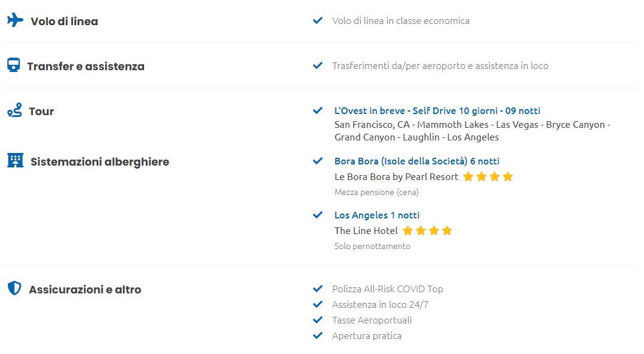The width and height of the screenshot is (644, 354).
Task: Click checkmark beside Polizza All-Risk COVID Top
Action: (x=317, y=289)
